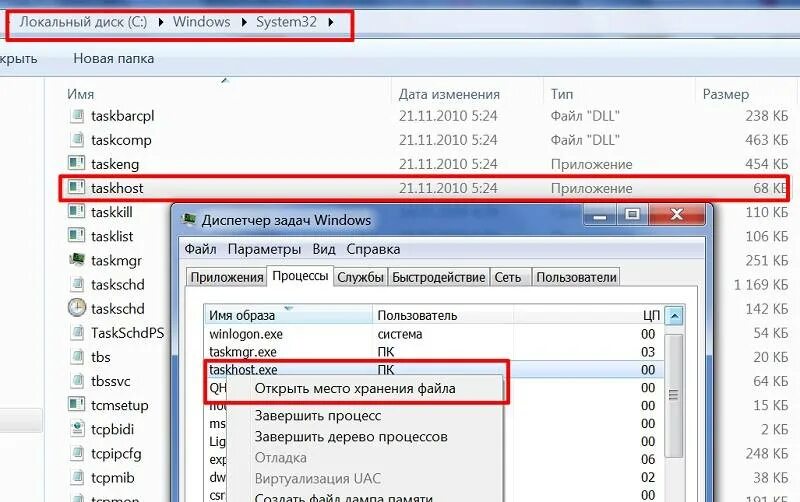Sort processes by Пользователь column

tap(443, 315)
